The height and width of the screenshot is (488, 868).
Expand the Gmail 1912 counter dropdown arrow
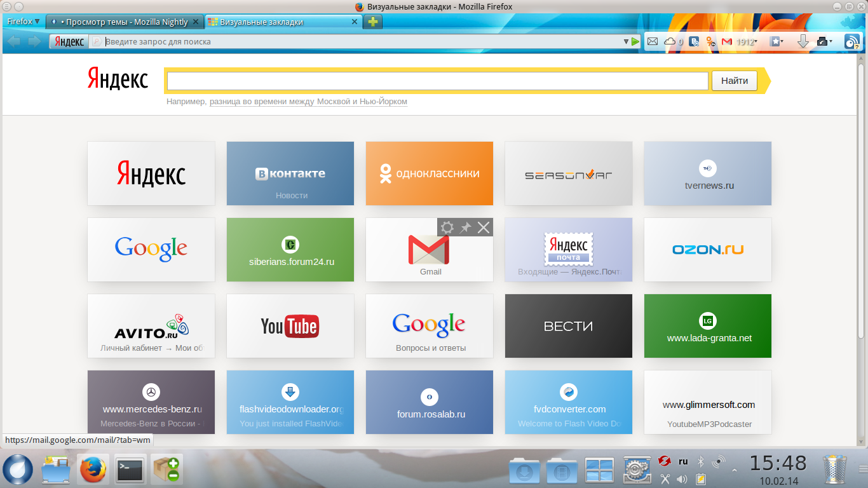[x=756, y=41]
